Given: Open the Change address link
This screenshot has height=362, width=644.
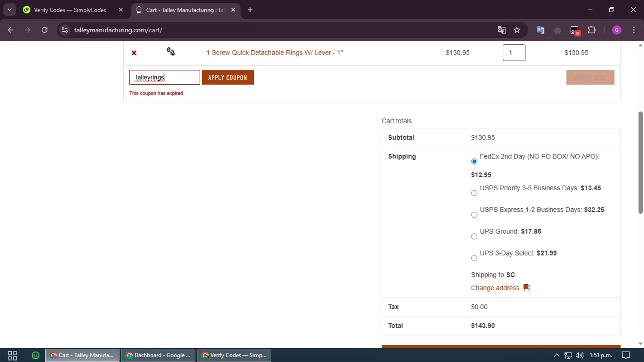Looking at the screenshot, I should (495, 288).
